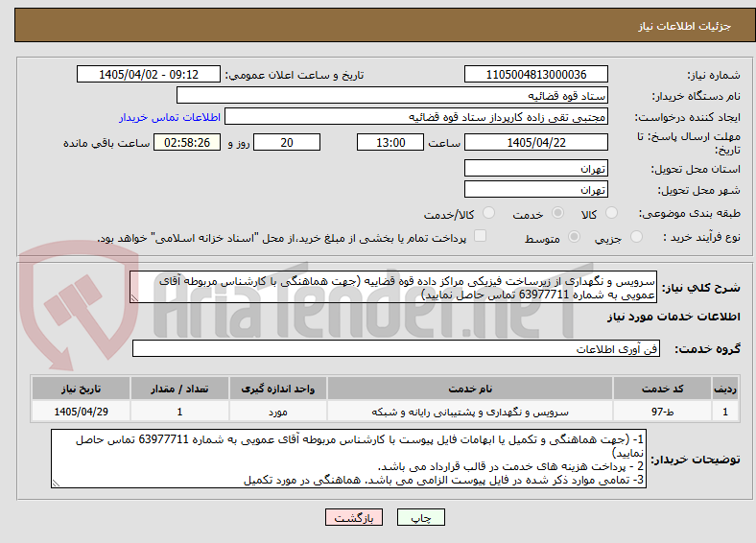
Task: Click the deadline date field 1405/04/22
Action: pyautogui.click(x=535, y=142)
